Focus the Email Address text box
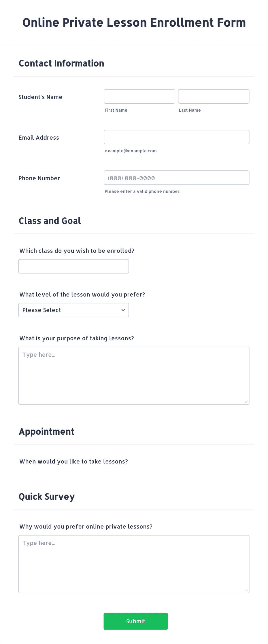Image resolution: width=268 pixels, height=644 pixels. click(177, 137)
